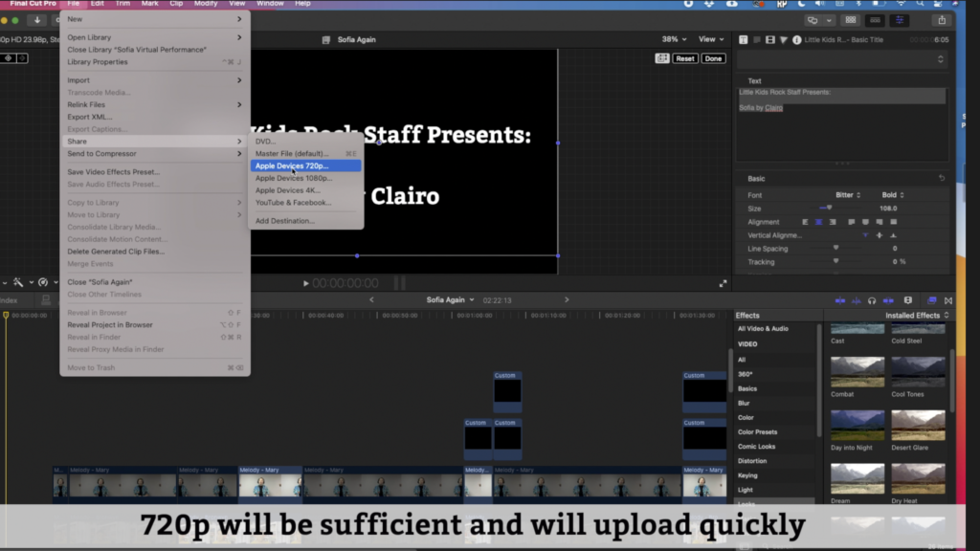The height and width of the screenshot is (551, 980).
Task: Adjust the Size slider handle
Action: (830, 208)
